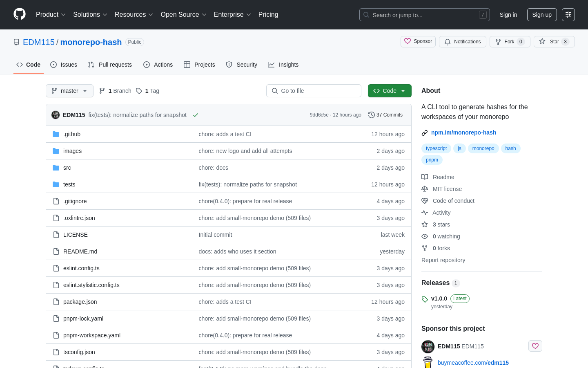Open the images folder

72,151
